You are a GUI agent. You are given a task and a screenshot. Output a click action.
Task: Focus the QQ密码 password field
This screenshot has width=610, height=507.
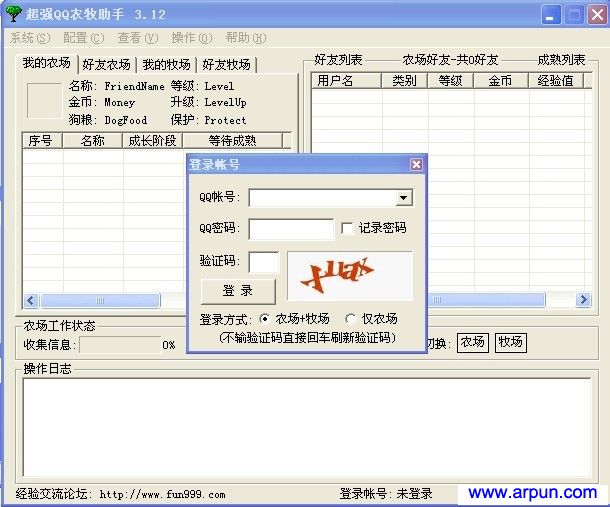point(291,229)
